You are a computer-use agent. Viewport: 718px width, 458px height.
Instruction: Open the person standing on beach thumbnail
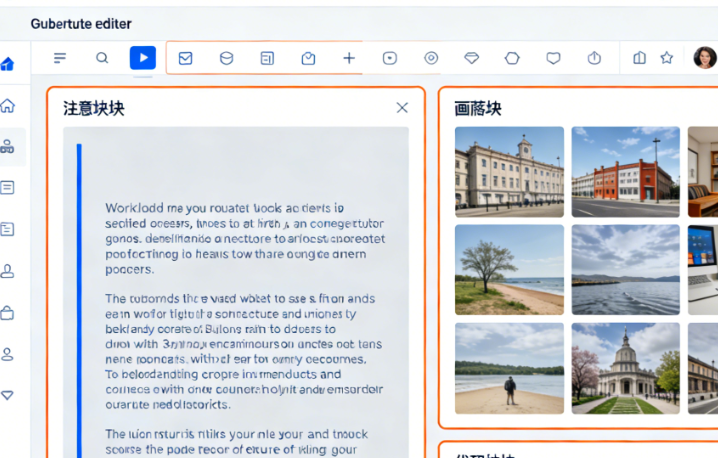[x=509, y=368]
